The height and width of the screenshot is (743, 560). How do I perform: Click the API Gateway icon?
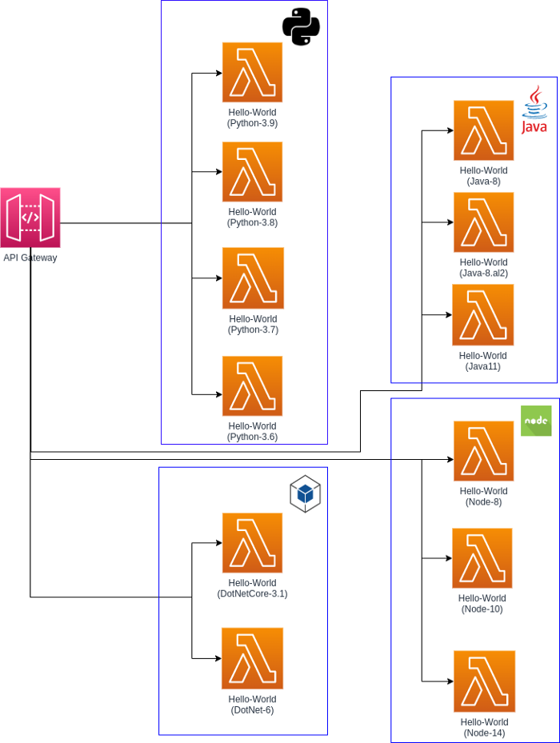click(x=30, y=218)
